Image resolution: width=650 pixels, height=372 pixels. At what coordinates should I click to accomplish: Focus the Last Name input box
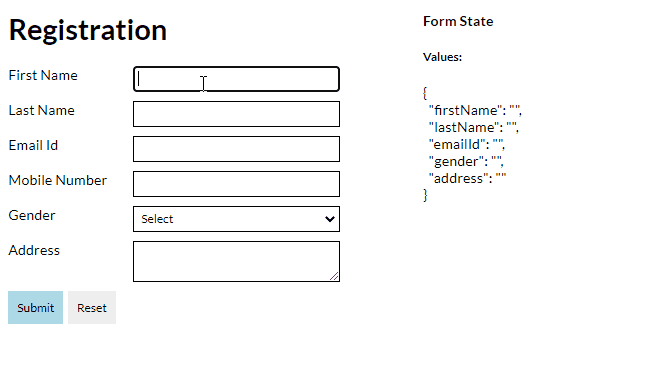[236, 114]
